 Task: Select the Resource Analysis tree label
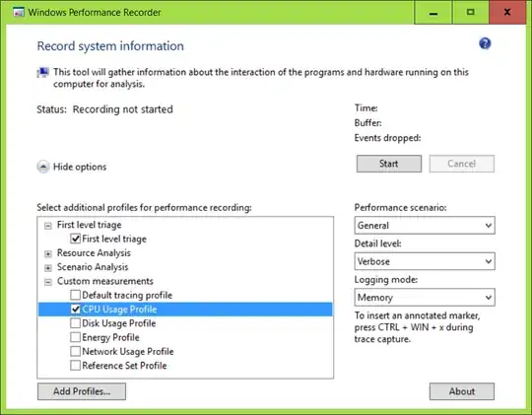pos(94,253)
